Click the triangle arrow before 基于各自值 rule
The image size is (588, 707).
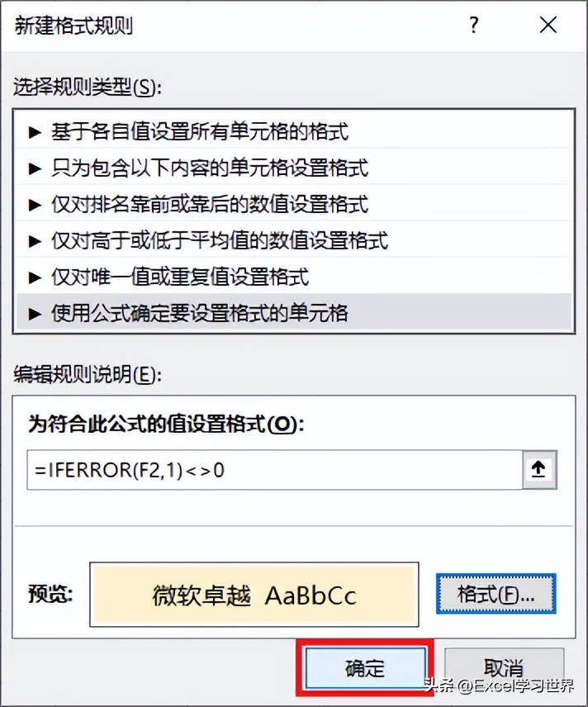(x=35, y=131)
